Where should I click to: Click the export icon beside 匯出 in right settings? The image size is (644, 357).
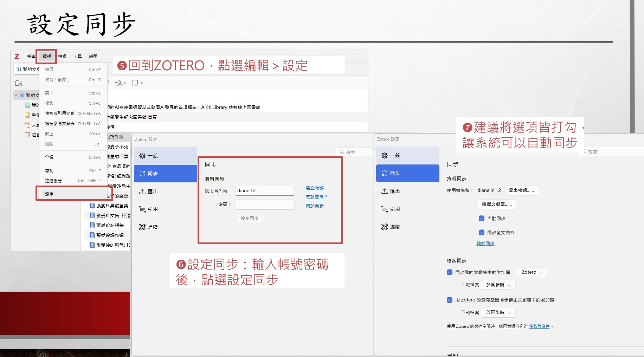[385, 191]
